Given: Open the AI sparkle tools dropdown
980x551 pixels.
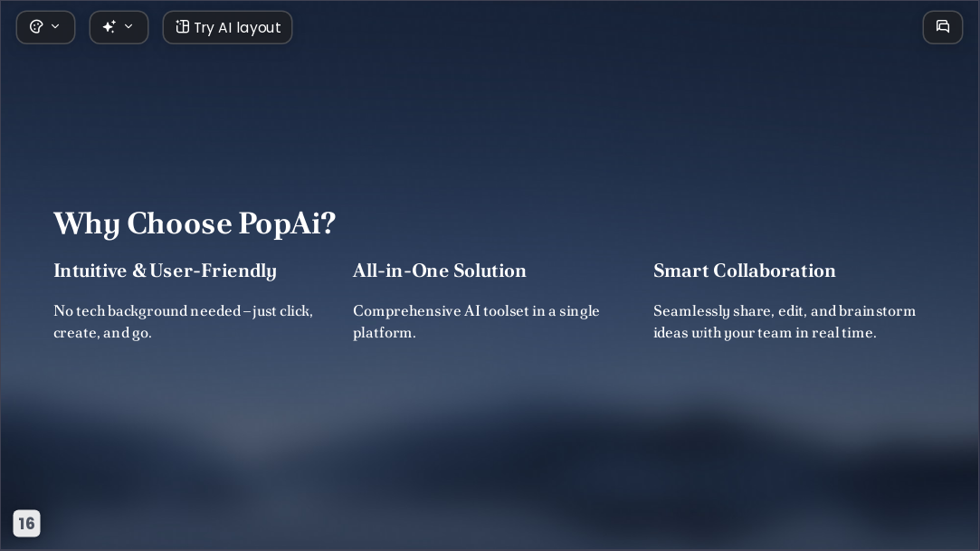Looking at the screenshot, I should tap(119, 27).
